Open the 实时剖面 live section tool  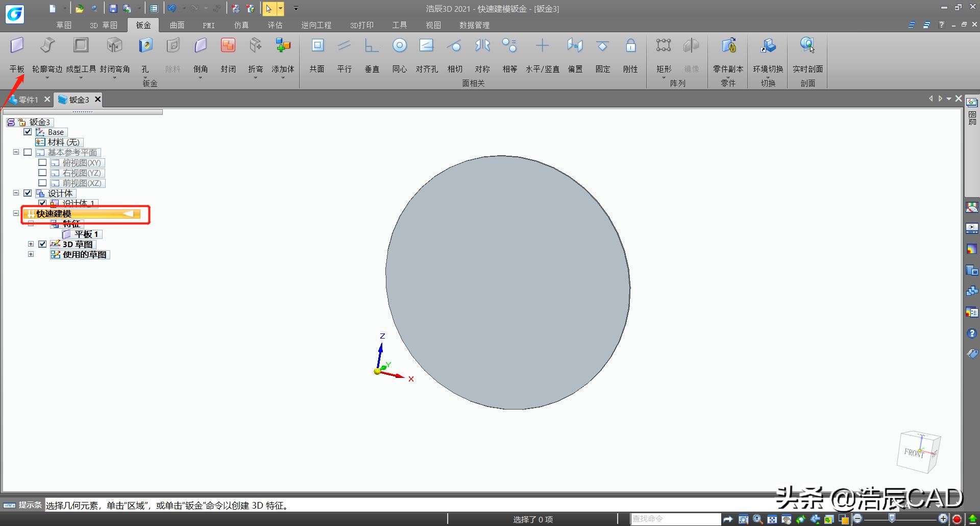click(x=807, y=46)
